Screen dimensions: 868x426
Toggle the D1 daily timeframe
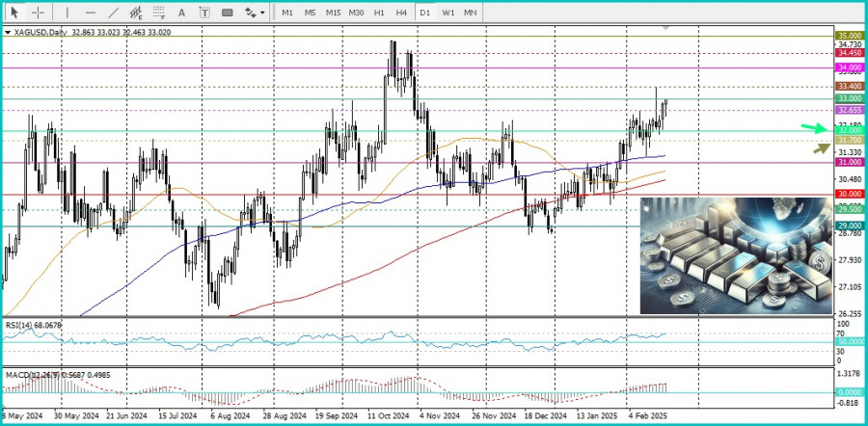pos(425,13)
